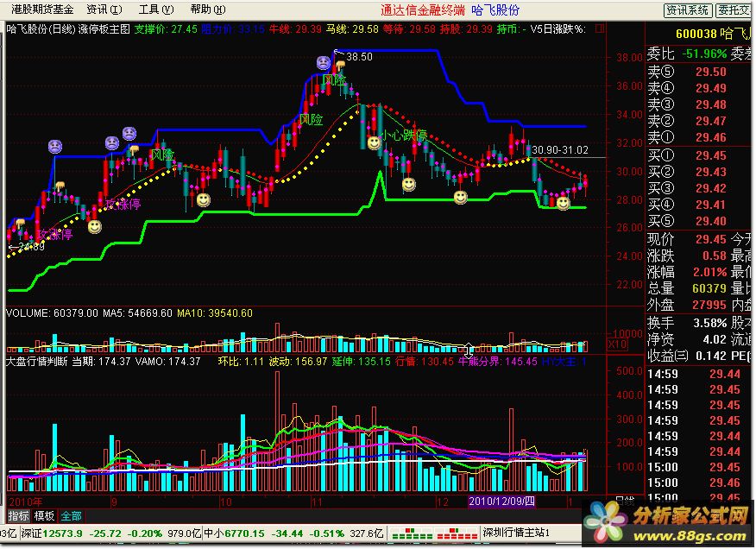756x549 pixels.
Task: Open the 港股期货基金 menu
Action: pos(42,9)
